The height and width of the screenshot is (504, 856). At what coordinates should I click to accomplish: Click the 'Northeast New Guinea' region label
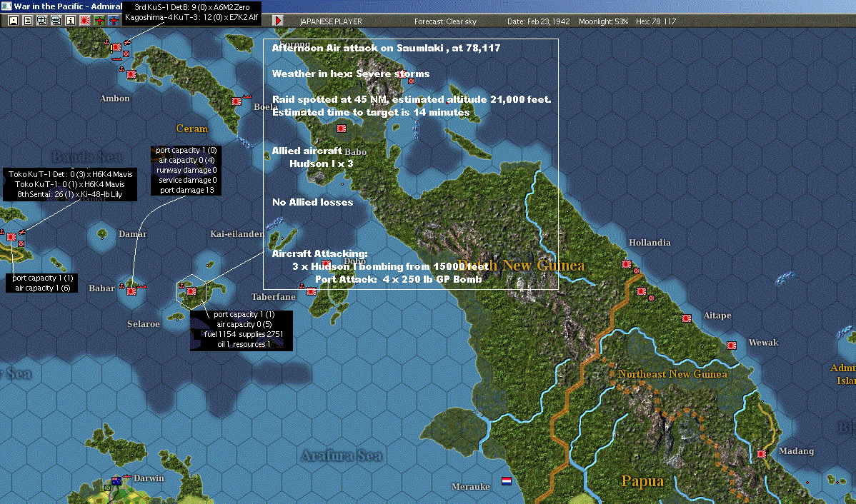(672, 374)
